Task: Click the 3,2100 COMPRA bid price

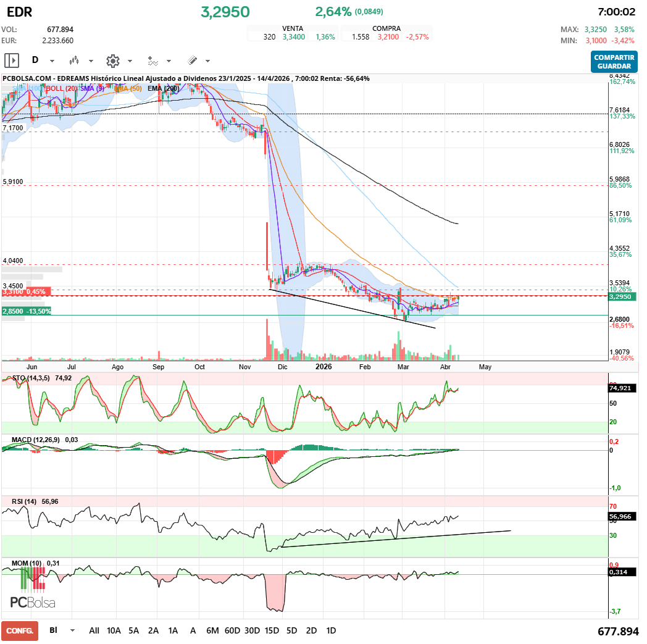Action: [388, 37]
